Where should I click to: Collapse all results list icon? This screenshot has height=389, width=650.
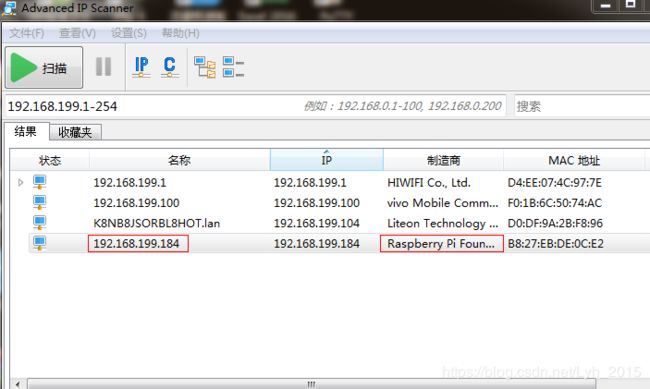tap(233, 67)
